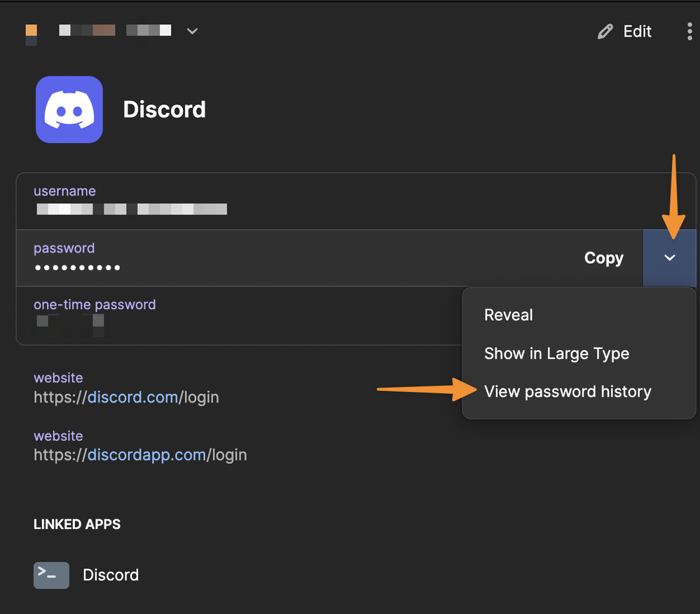Choose Show in Large Type
Screen dimensions: 700x614
(556, 354)
